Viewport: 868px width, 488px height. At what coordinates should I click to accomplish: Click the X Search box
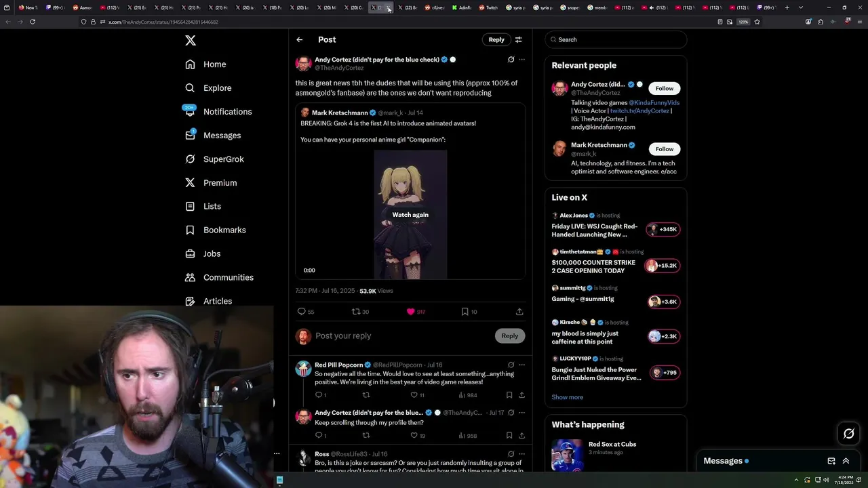[616, 40]
